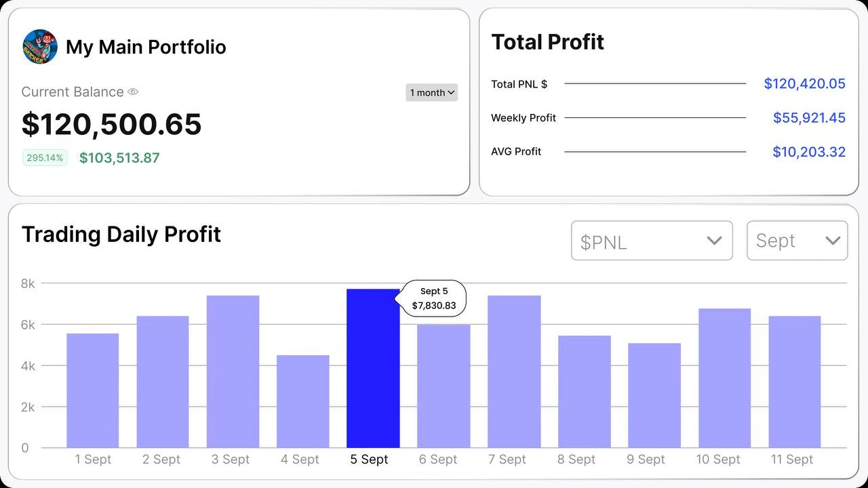Click the 11 Sept axis label
868x488 pixels.
pyautogui.click(x=791, y=460)
